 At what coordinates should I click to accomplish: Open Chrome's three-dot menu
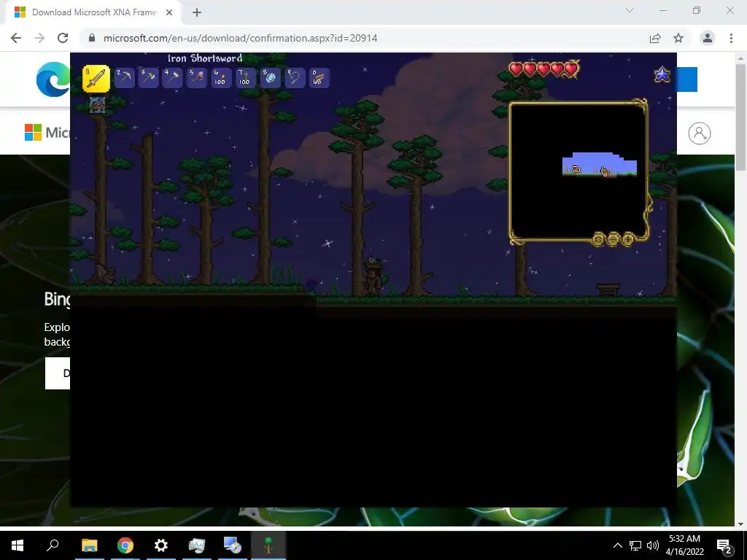731,38
